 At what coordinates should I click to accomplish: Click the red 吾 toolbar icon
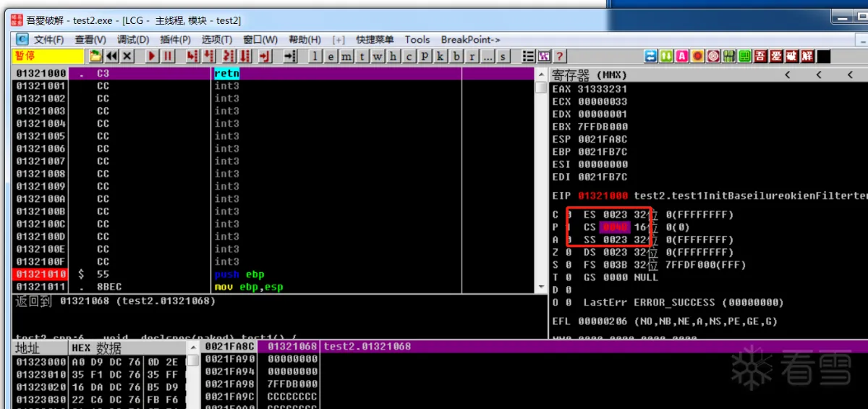click(x=760, y=56)
